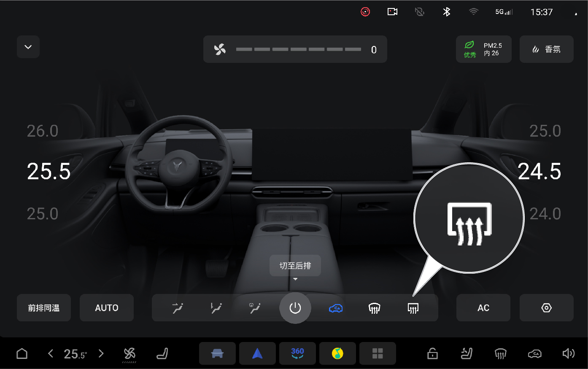Image resolution: width=588 pixels, height=369 pixels.
Task: Open fan control from the dock
Action: 129,354
